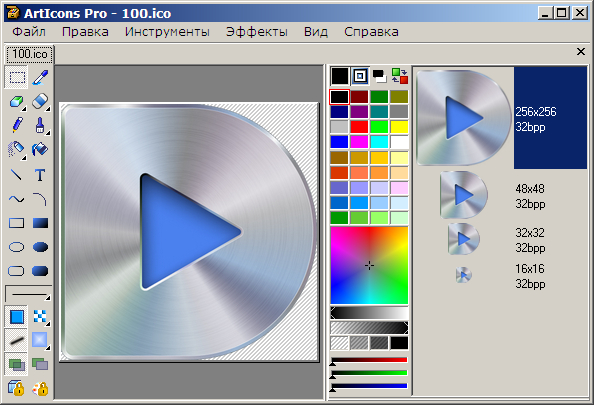Click the large black foreground color box

click(340, 76)
